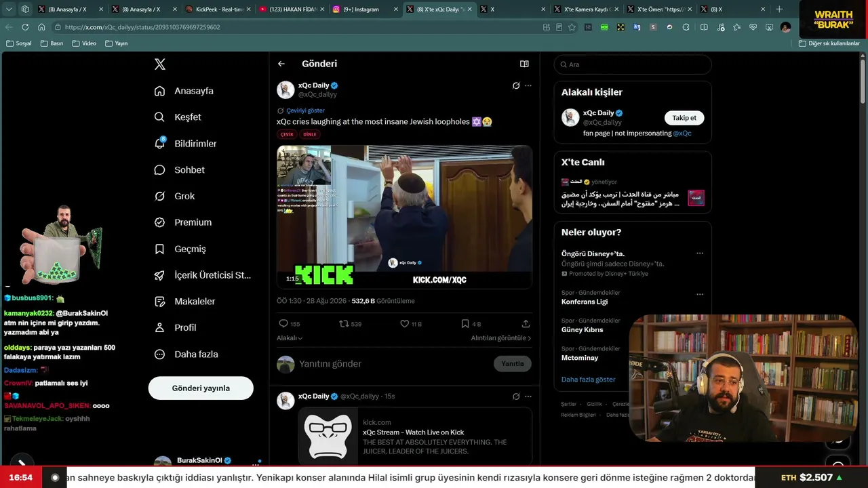Like the post with 11 B likes
Screen dimensions: 868x488
tap(410, 324)
